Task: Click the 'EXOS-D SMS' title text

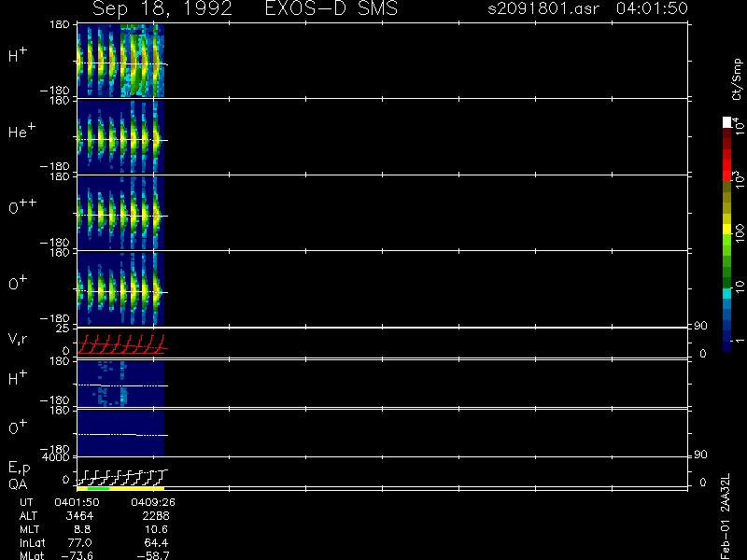Action: click(331, 8)
